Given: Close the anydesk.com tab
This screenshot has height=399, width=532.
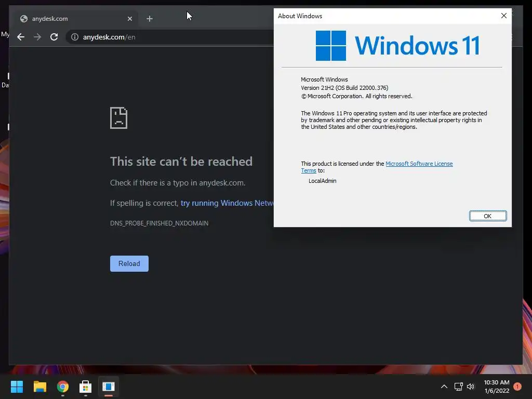Looking at the screenshot, I should (x=129, y=19).
